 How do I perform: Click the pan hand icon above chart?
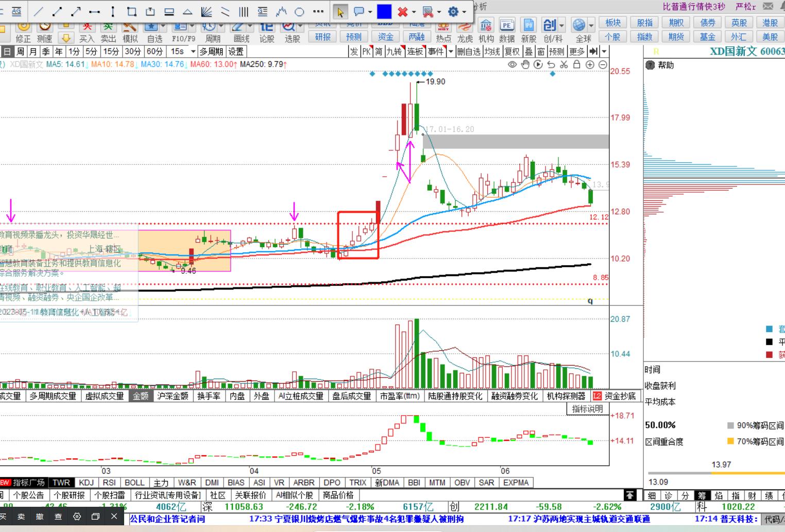525,64
